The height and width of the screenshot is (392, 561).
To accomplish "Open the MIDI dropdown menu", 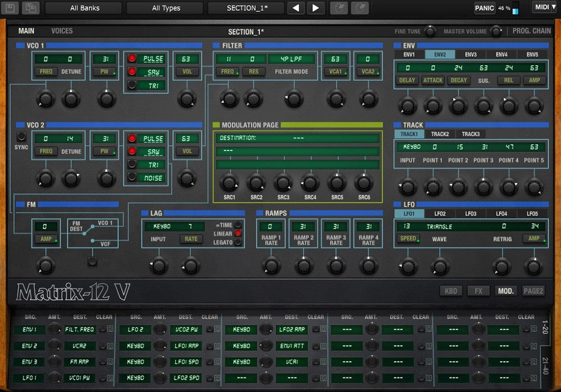I will 545,7.
